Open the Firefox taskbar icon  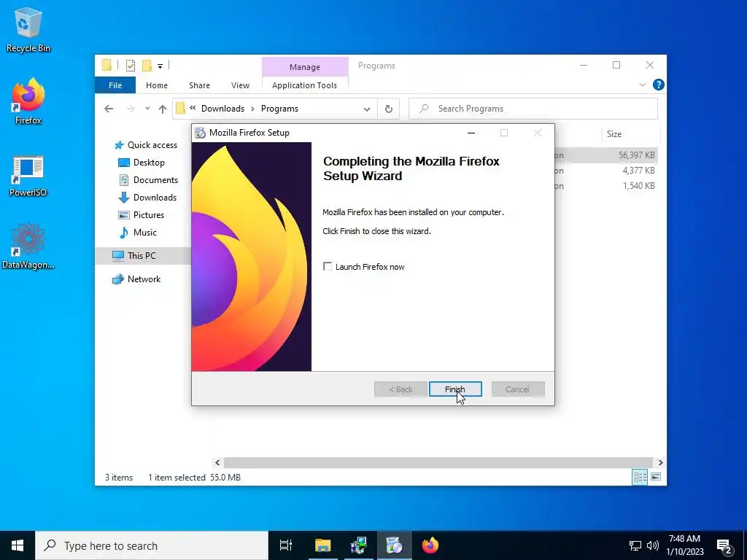click(430, 545)
